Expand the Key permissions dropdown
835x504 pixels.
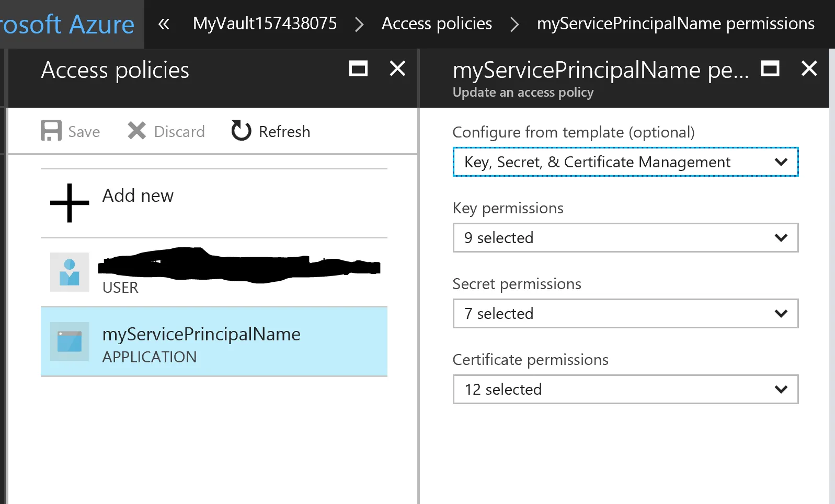pyautogui.click(x=625, y=238)
